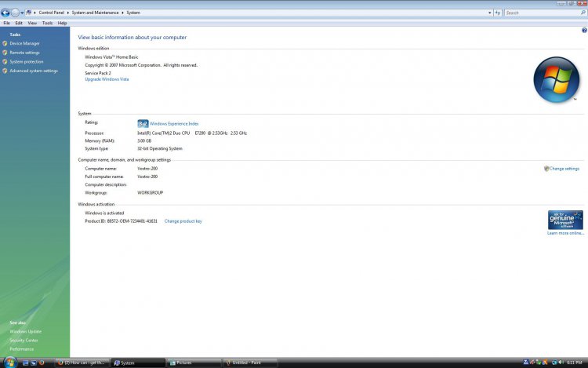Click the 32-bit Operating System text
The image size is (588, 368).
click(x=160, y=148)
